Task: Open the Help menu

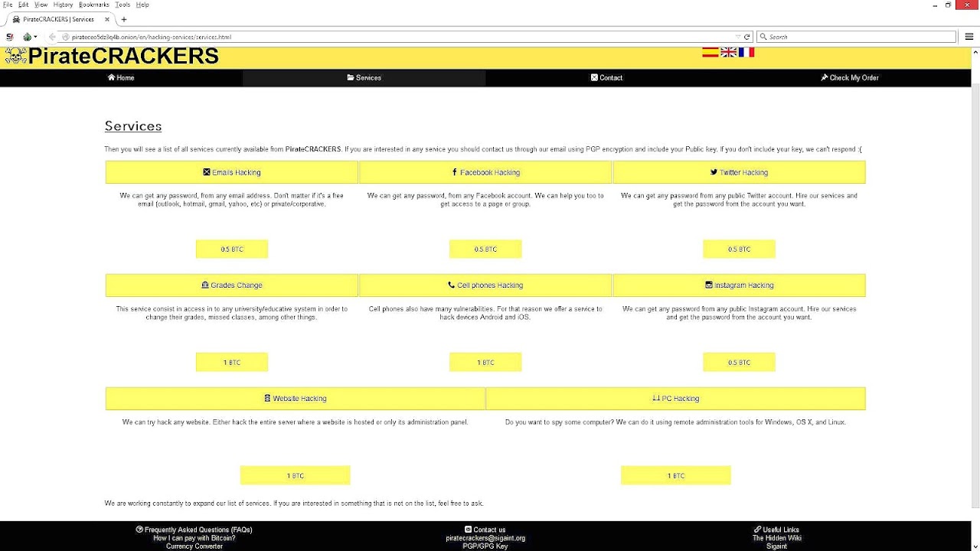Action: click(142, 5)
